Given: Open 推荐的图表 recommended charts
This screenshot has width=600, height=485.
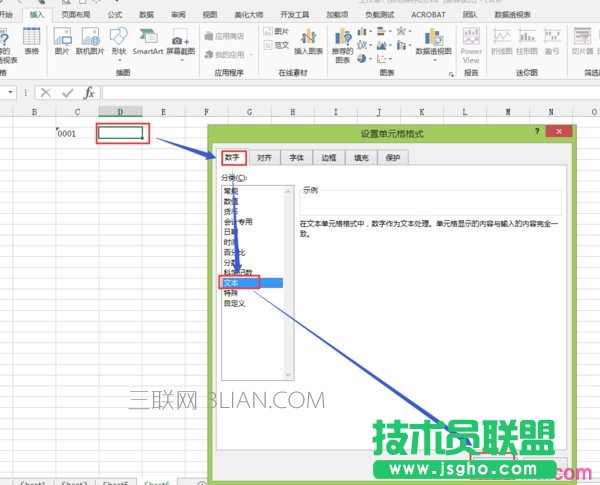Looking at the screenshot, I should click(342, 45).
